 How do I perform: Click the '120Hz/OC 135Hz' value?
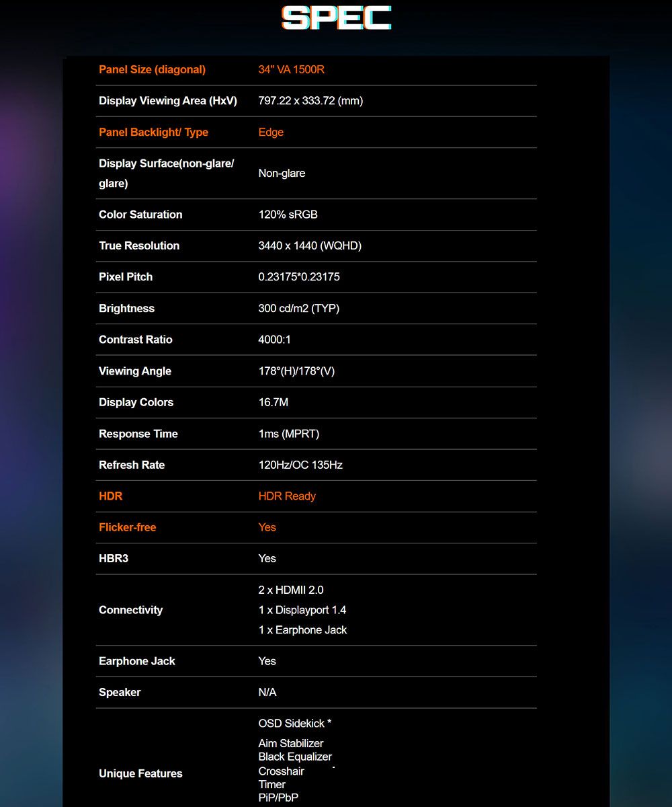pyautogui.click(x=300, y=465)
